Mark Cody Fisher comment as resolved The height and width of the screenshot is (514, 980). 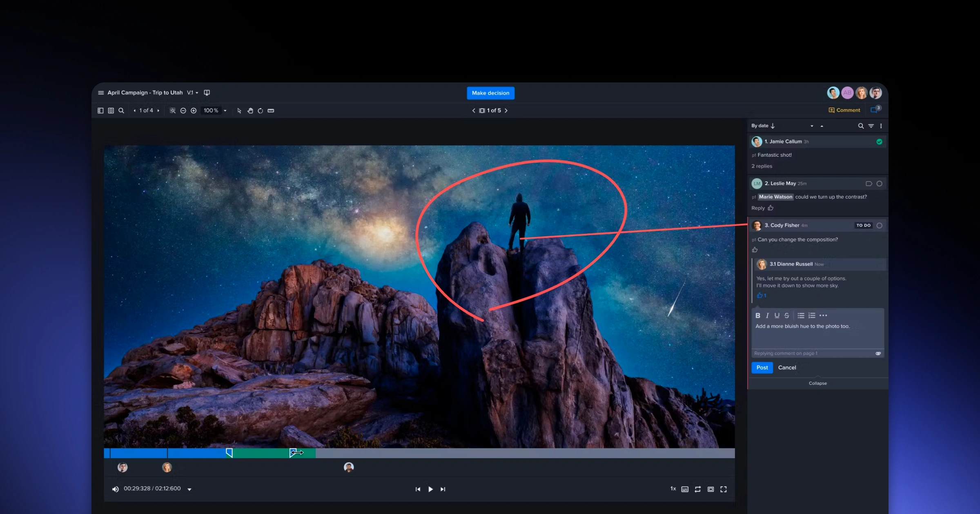[880, 226]
